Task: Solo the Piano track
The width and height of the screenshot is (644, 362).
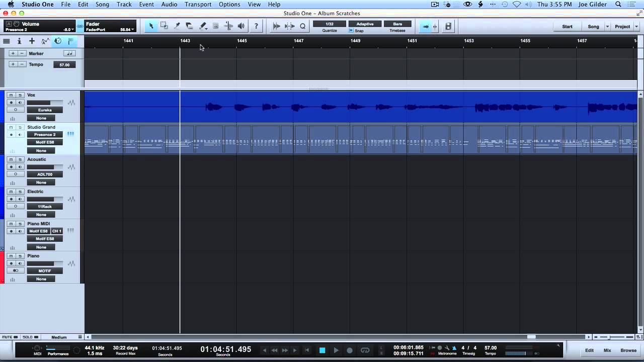Action: [x=20, y=256]
